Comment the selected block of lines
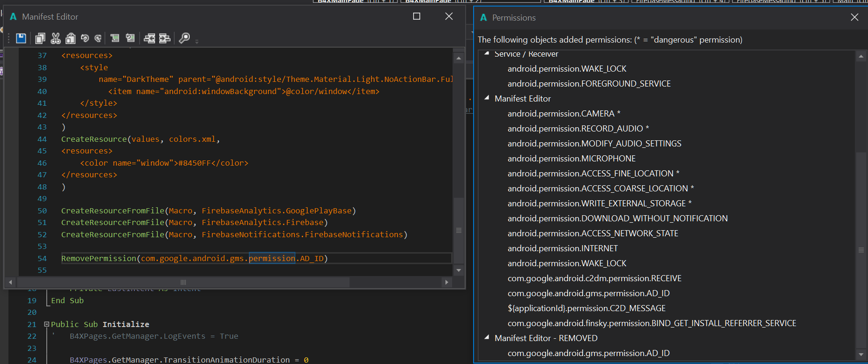The image size is (868, 364). coord(115,38)
